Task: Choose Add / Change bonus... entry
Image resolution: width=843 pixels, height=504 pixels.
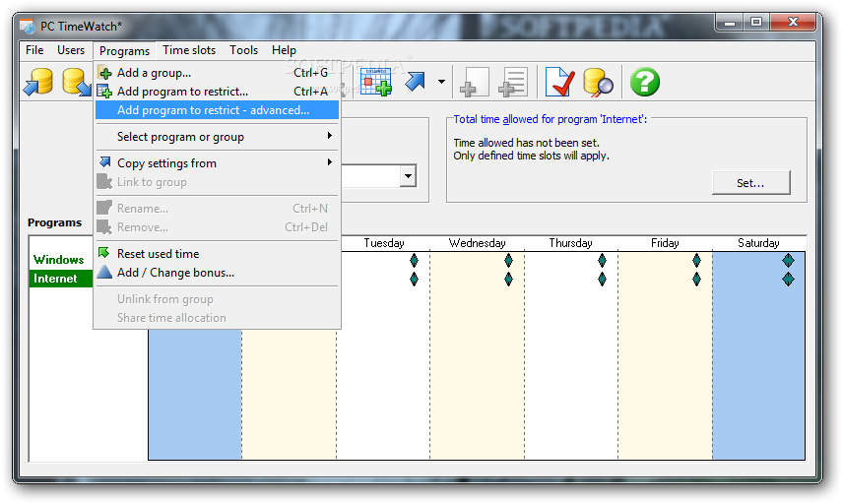Action: click(x=218, y=273)
